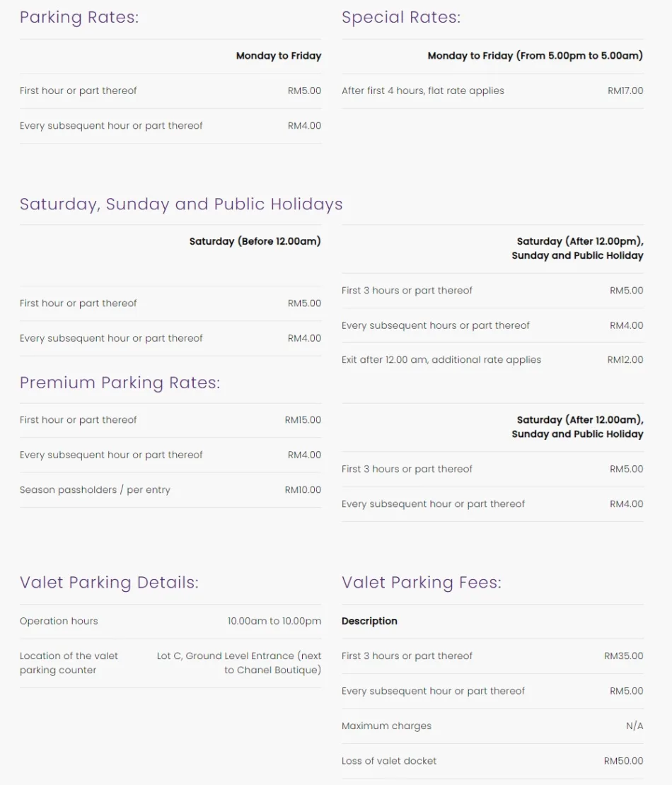Select the RM12.00 additional rate value

coord(625,360)
